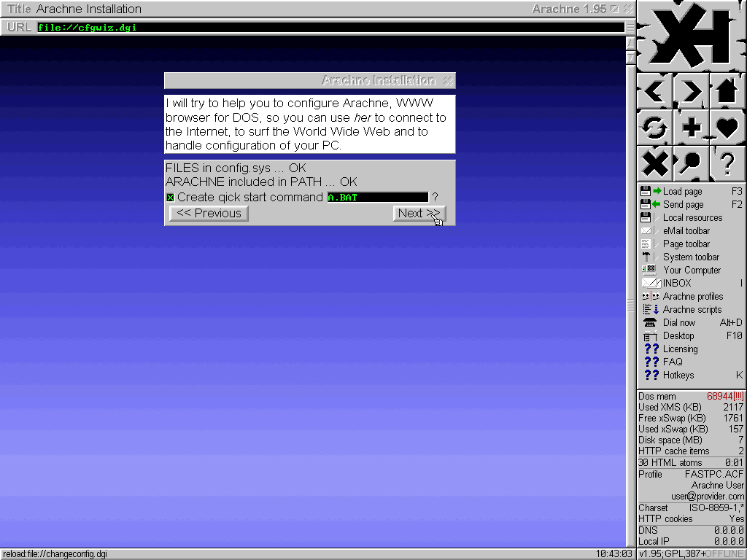Open INBOX link
The width and height of the screenshot is (747, 560).
click(x=676, y=284)
